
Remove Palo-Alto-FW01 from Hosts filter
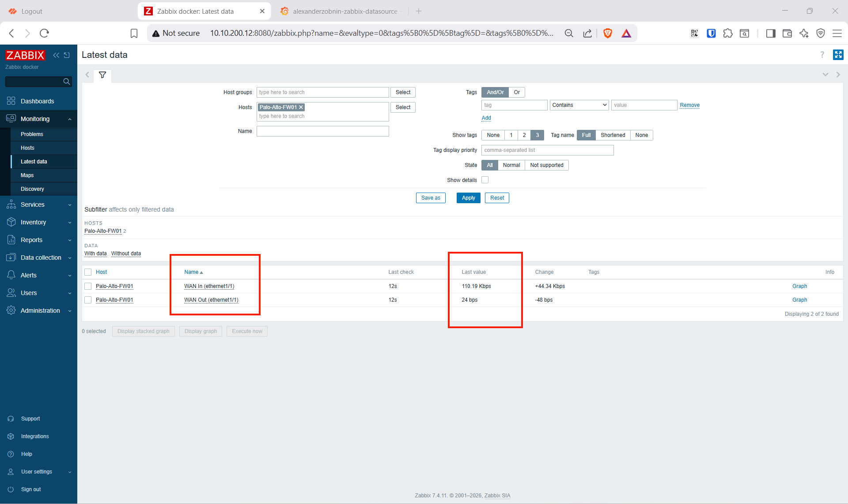point(301,107)
